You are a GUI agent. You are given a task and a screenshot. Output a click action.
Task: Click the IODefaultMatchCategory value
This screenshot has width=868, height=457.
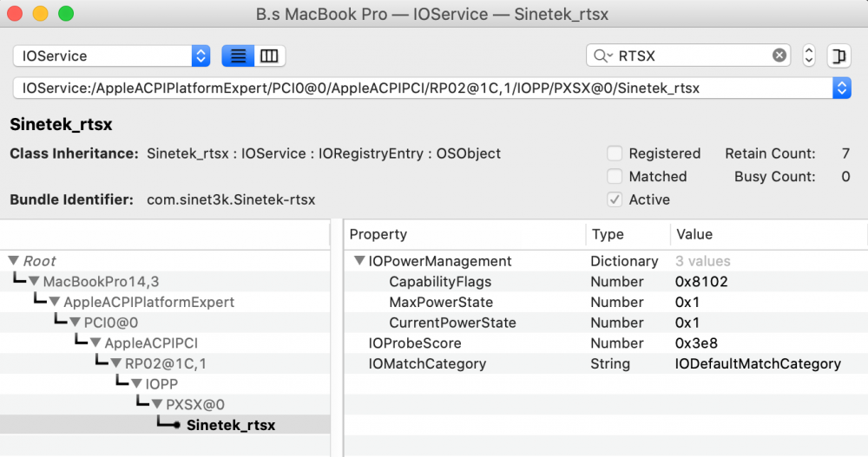758,363
